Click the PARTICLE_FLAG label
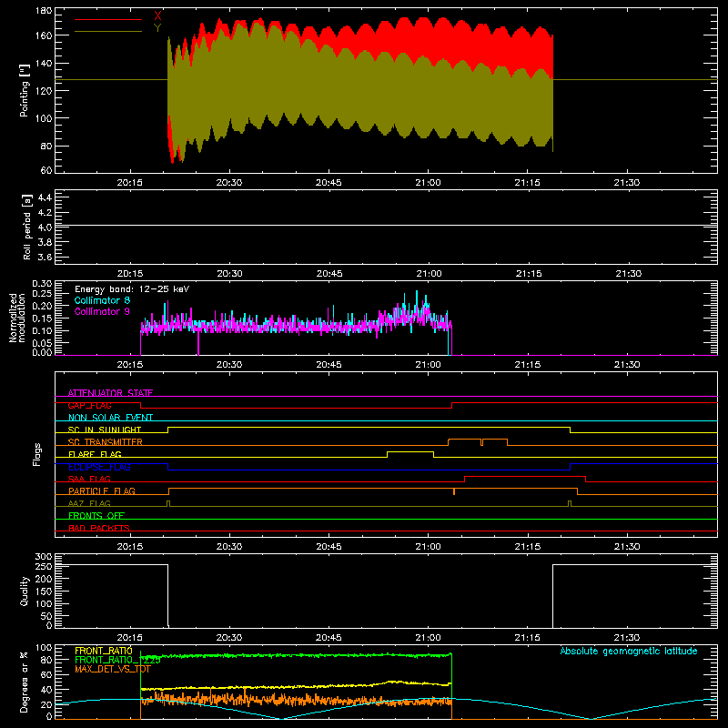Viewport: 728px width, 728px height. point(102,490)
